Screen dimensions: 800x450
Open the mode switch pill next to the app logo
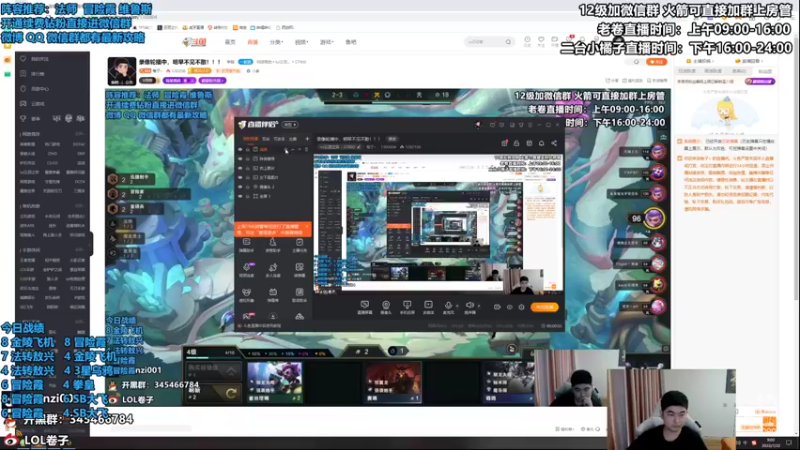pyautogui.click(x=291, y=124)
